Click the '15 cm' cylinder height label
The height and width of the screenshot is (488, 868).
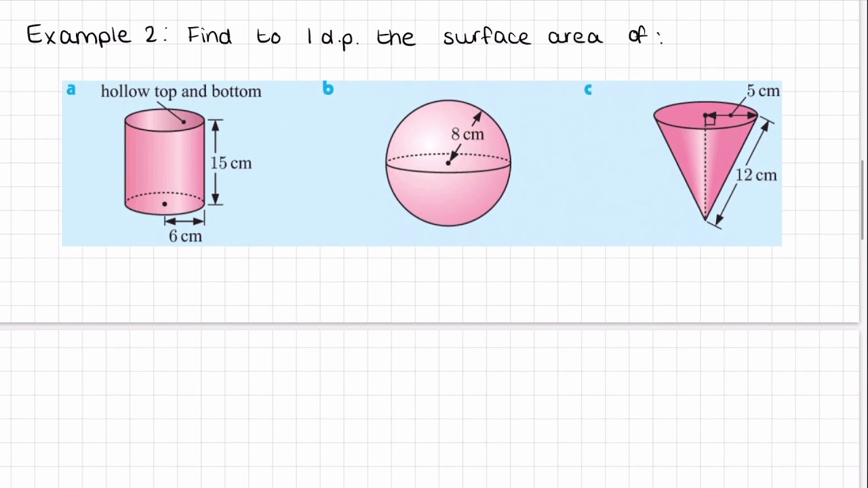point(231,163)
